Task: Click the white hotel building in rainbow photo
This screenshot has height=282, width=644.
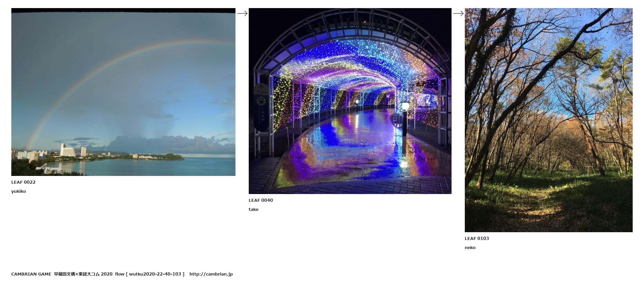Action: (x=67, y=151)
